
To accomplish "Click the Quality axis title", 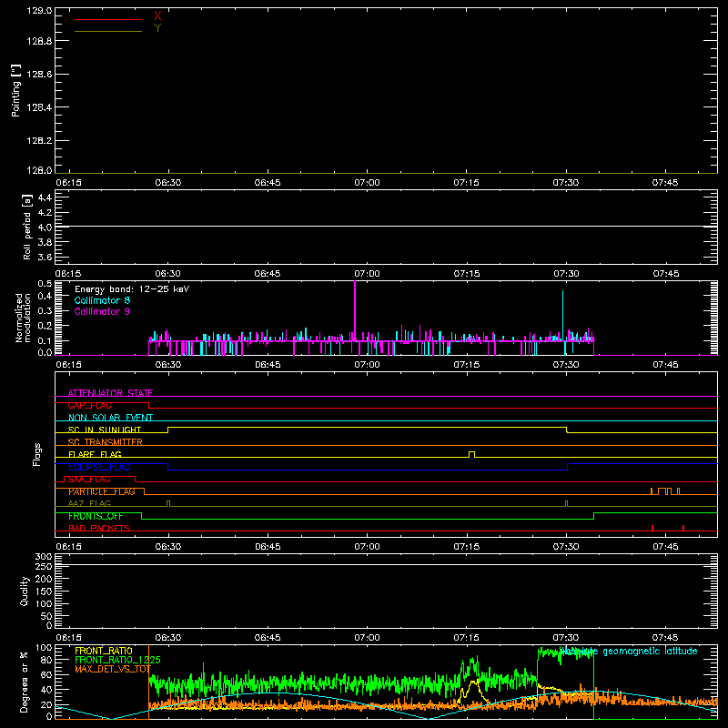I will 25,591.
